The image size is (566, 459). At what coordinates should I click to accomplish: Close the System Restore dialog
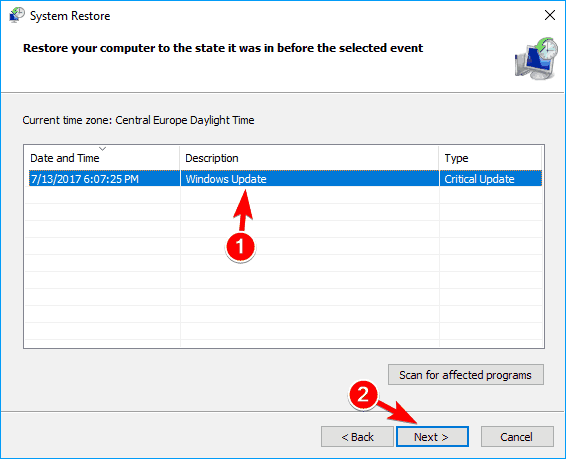pyautogui.click(x=550, y=15)
